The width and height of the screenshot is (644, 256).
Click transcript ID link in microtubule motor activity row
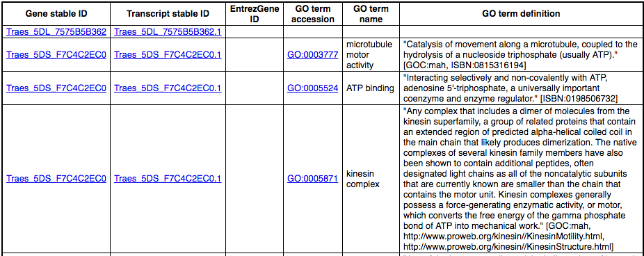pyautogui.click(x=168, y=55)
